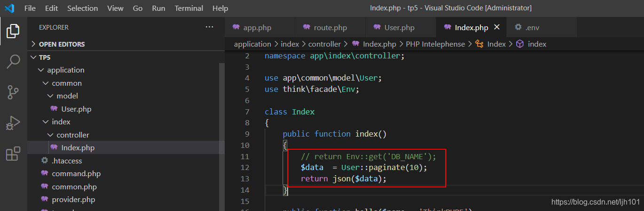Open the Source Control view
644x211 pixels.
coord(13,92)
